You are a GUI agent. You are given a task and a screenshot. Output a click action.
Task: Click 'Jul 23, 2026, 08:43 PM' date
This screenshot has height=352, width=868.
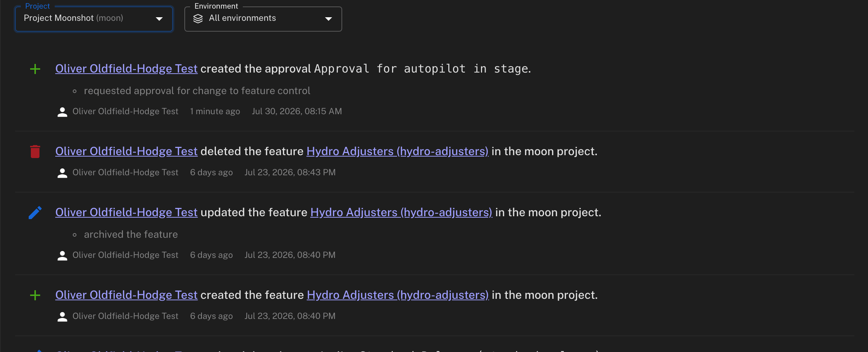click(x=290, y=172)
